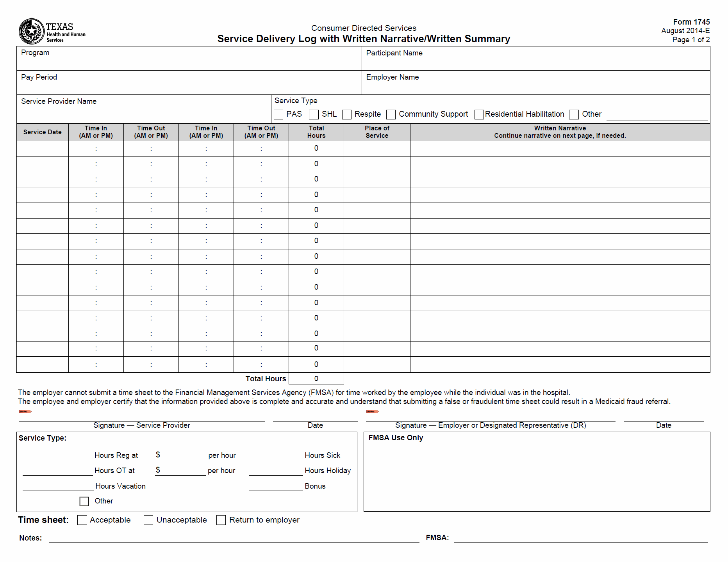The height and width of the screenshot is (562, 728).
Task: Select the Pay Period field
Action: point(189,86)
